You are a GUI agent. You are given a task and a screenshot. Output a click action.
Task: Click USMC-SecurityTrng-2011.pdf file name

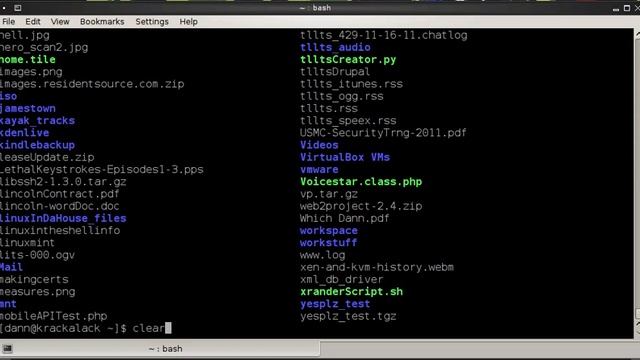(383, 133)
